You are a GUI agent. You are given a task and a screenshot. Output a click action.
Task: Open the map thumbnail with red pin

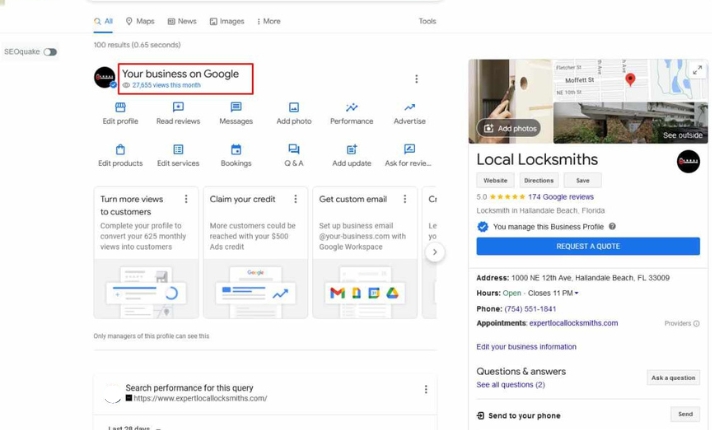pyautogui.click(x=630, y=80)
